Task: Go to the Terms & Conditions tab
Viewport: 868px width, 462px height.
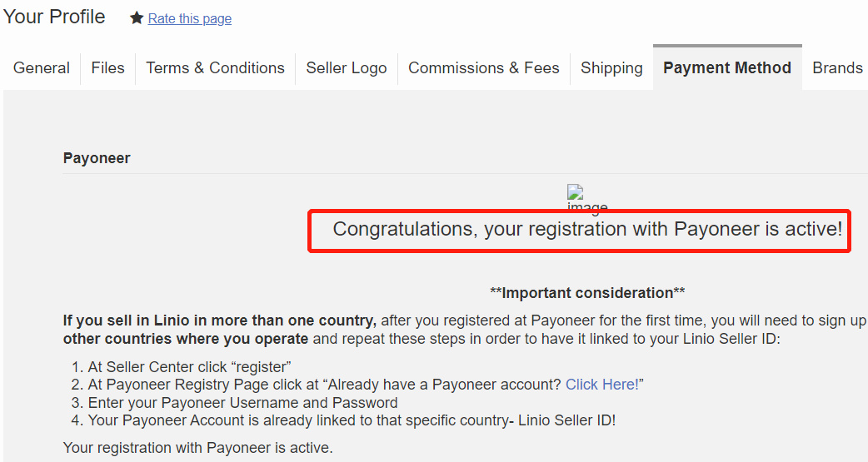Action: coord(215,68)
